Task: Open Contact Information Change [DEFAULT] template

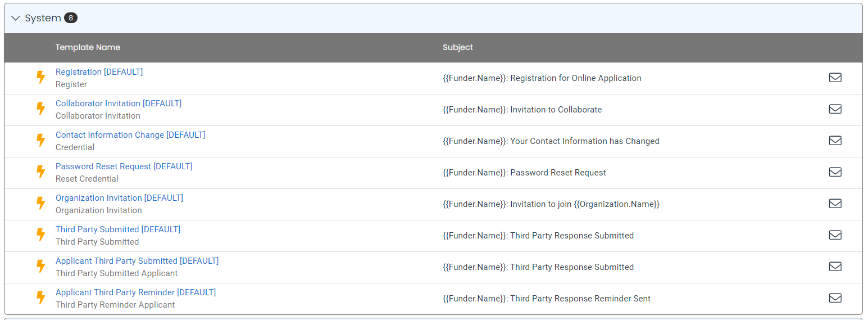Action: click(130, 135)
